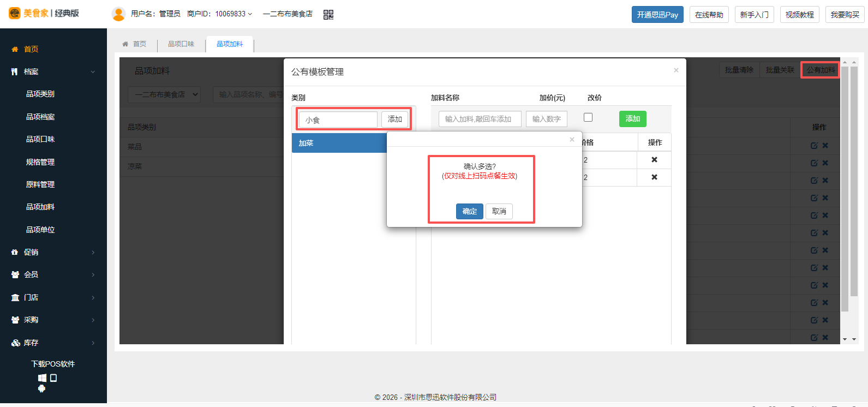Image resolution: width=868 pixels, height=407 pixels.
Task: Click the category input containing 小食
Action: 338,119
